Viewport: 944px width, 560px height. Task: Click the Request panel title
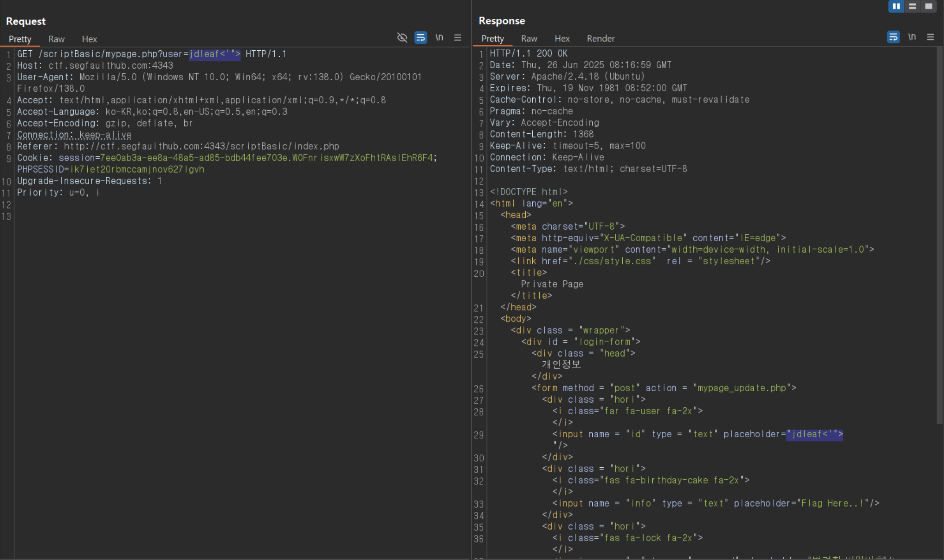25,21
